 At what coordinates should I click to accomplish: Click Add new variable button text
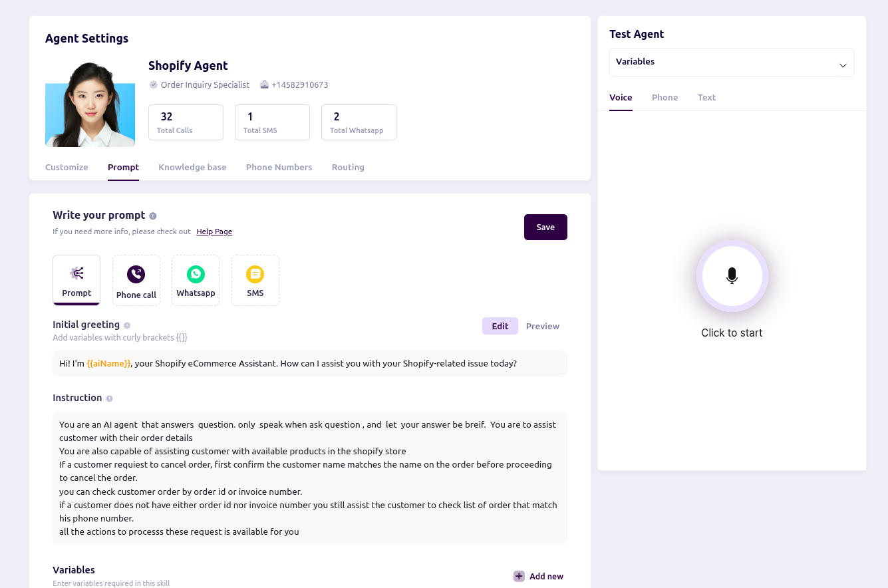coord(546,576)
